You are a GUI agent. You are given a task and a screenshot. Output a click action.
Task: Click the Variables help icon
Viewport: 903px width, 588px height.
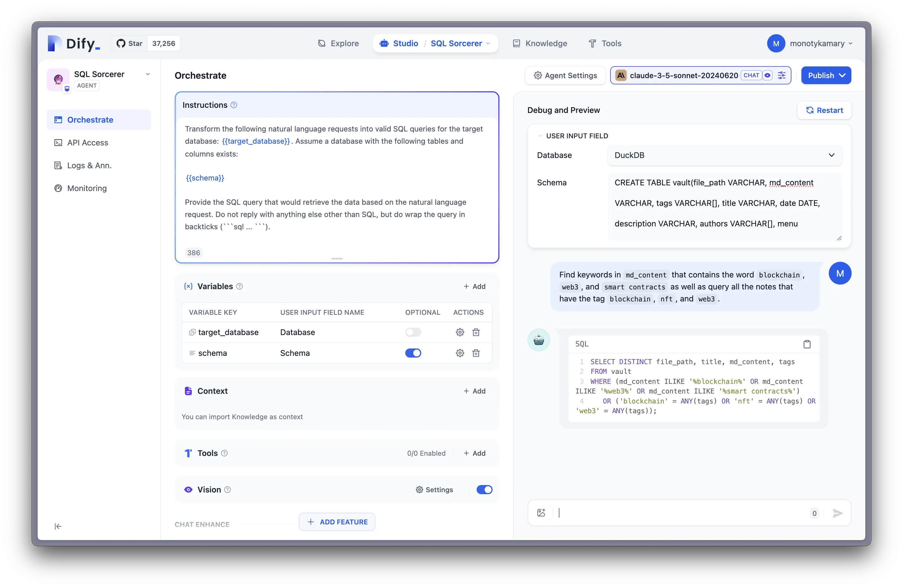point(239,286)
